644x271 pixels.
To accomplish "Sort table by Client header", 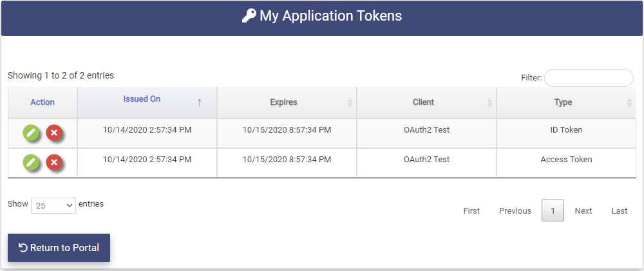I will [423, 102].
